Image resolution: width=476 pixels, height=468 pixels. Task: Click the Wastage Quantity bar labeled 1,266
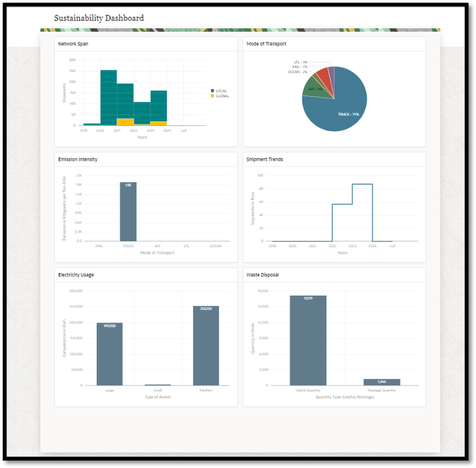(382, 382)
